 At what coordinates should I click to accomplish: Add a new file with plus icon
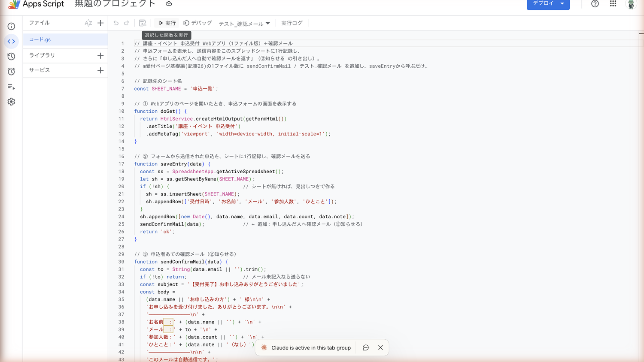100,23
